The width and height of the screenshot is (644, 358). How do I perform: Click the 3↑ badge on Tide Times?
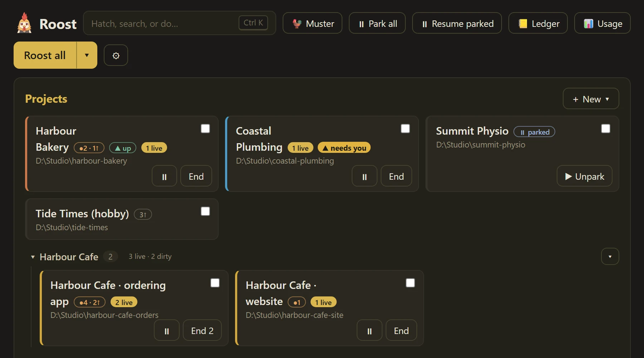tap(143, 214)
